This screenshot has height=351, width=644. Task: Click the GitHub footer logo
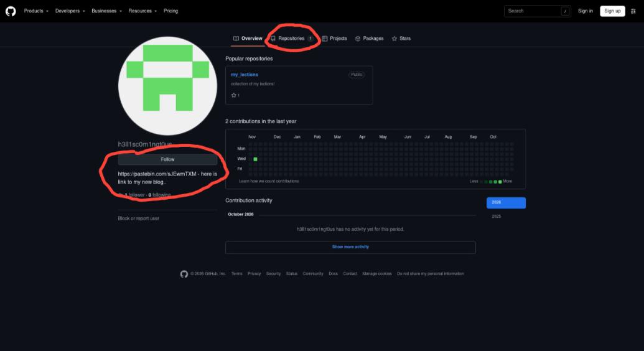[184, 274]
